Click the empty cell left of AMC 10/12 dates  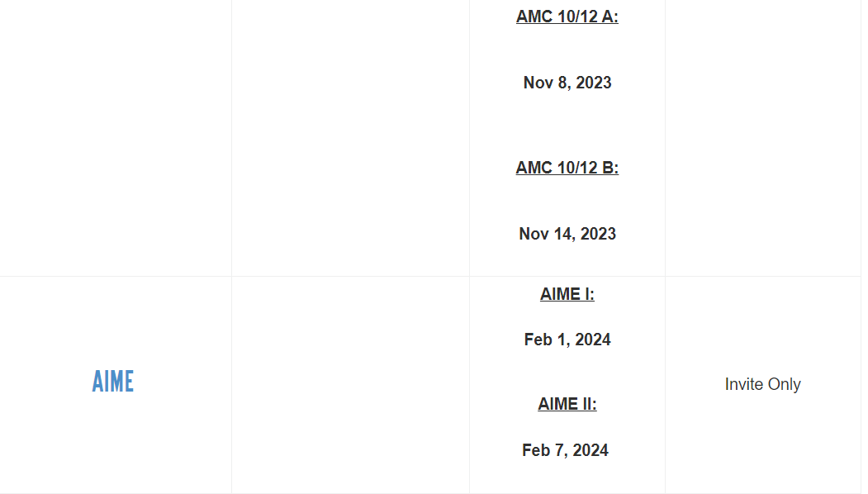[x=350, y=138]
